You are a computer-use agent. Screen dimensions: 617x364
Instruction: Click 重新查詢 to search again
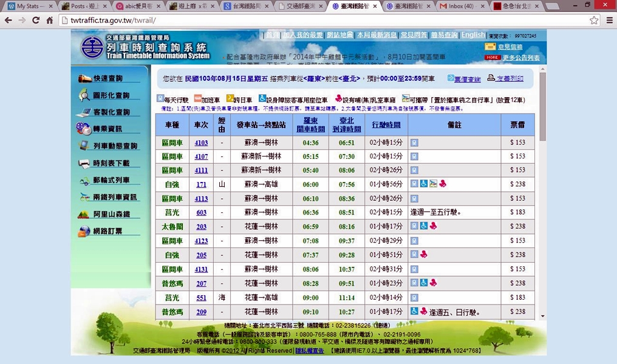tap(467, 79)
